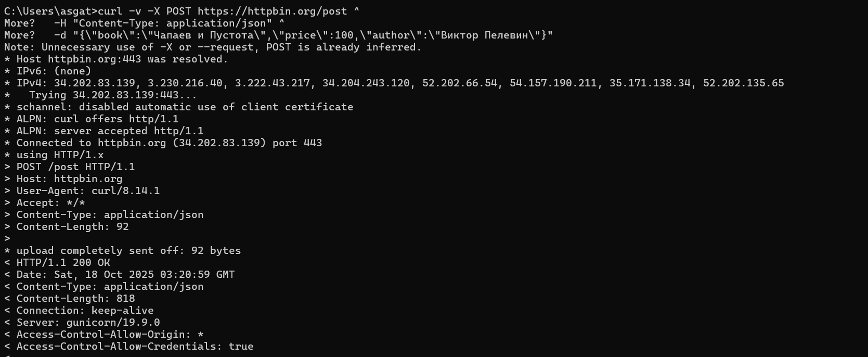Click 'ALPN: server accepted http/1.1' line

(110, 131)
